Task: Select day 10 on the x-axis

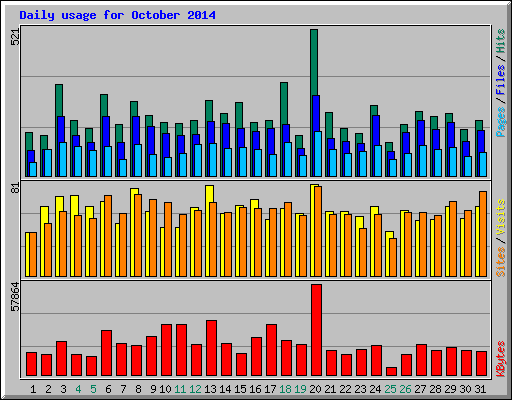Action: point(165,389)
